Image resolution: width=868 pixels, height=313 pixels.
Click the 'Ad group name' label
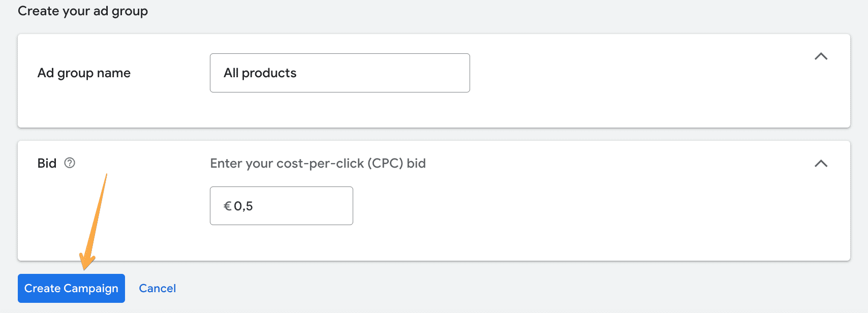pos(84,73)
